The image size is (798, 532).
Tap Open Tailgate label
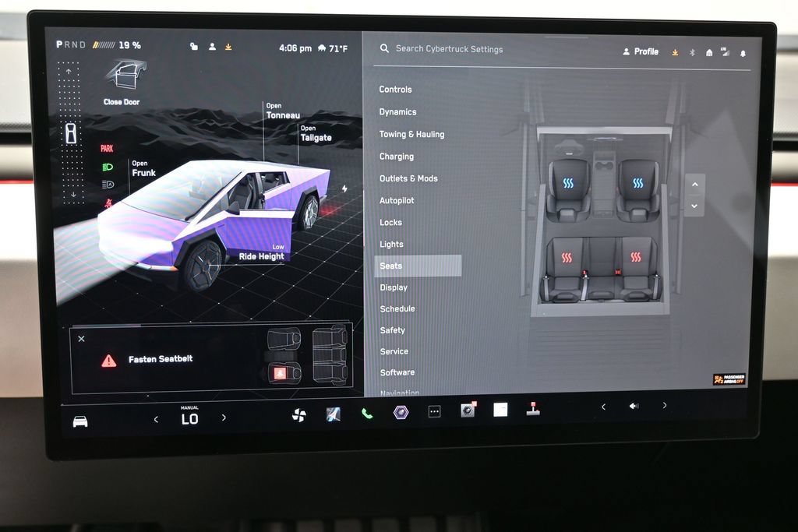316,133
